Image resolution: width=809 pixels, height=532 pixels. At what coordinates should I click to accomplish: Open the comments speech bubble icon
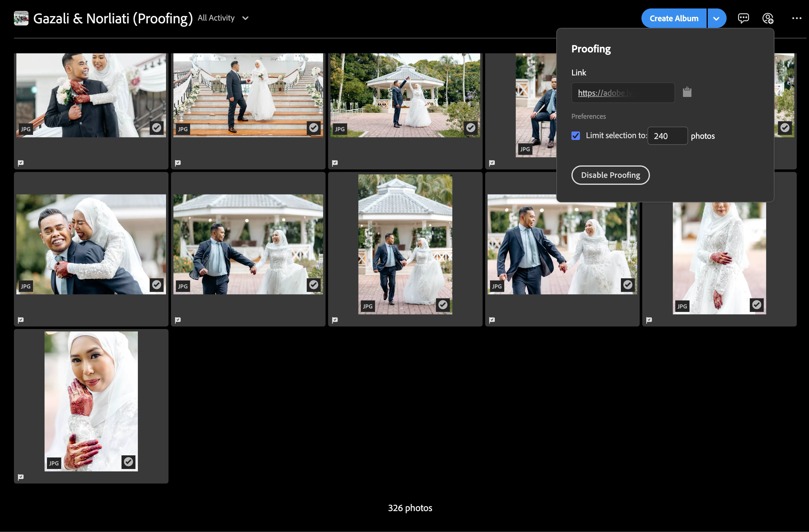point(743,18)
